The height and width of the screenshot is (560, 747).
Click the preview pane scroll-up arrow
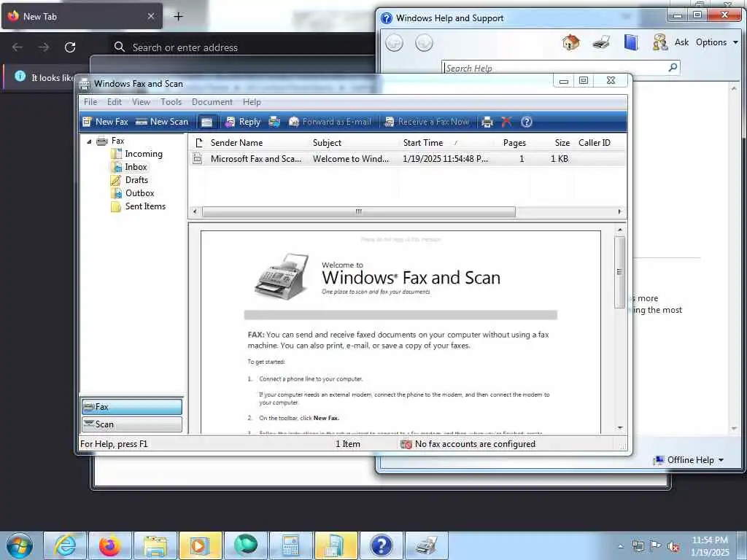pos(620,230)
